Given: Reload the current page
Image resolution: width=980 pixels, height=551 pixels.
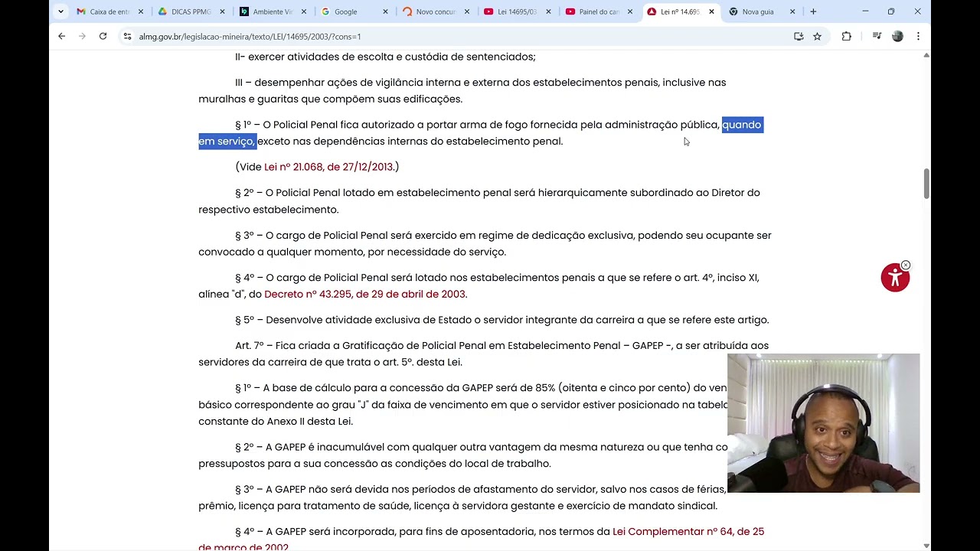Looking at the screenshot, I should click(103, 36).
